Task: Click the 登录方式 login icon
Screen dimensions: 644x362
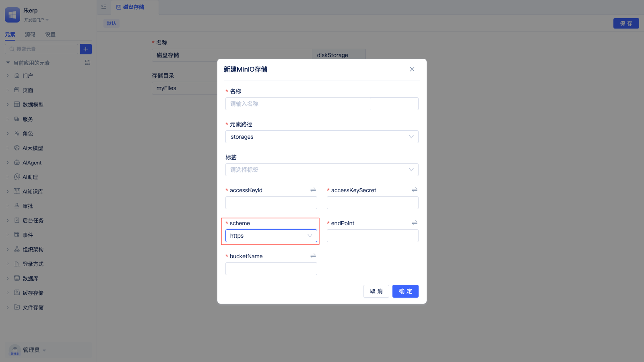Action: tap(17, 263)
